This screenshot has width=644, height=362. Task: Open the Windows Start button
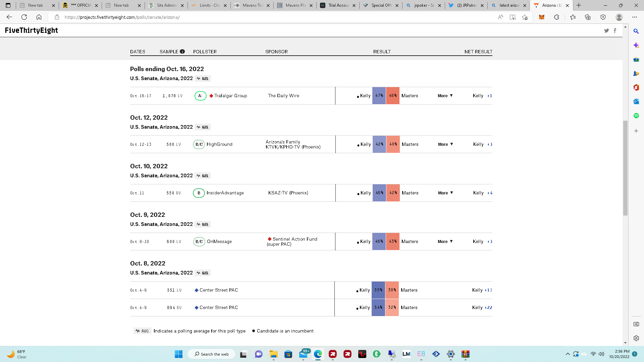(x=178, y=354)
